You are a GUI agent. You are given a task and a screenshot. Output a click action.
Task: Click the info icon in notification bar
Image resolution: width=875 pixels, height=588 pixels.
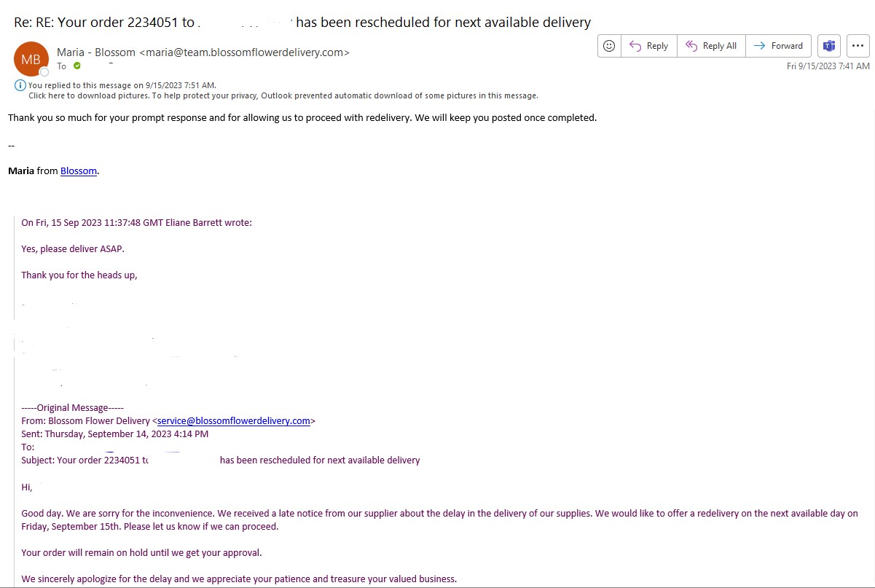click(20, 85)
